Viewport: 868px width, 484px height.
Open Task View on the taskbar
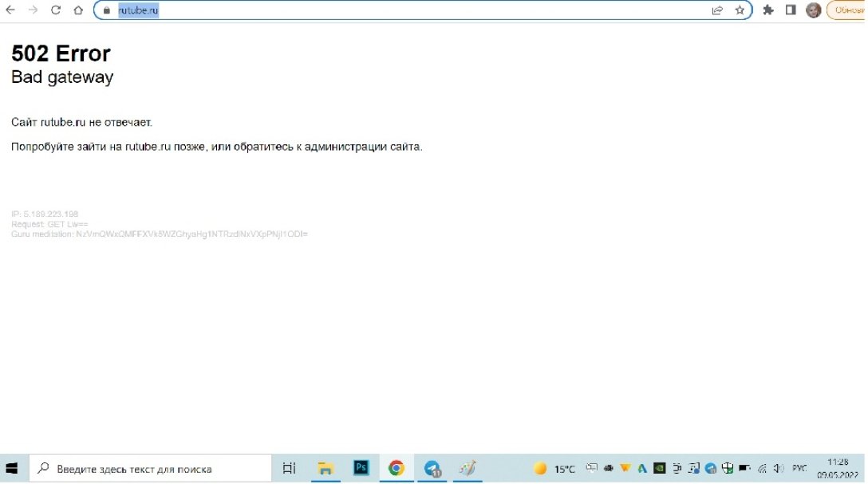(290, 469)
